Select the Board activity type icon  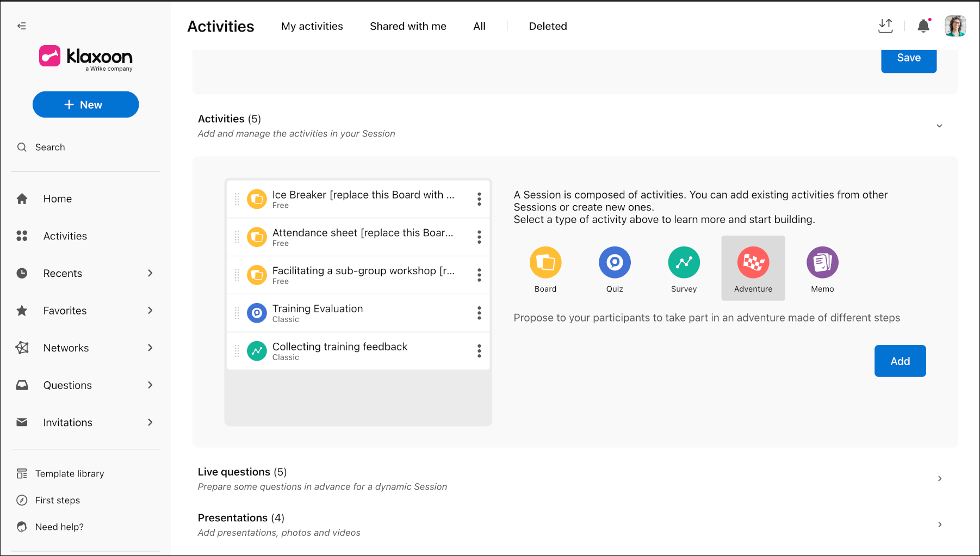point(545,263)
